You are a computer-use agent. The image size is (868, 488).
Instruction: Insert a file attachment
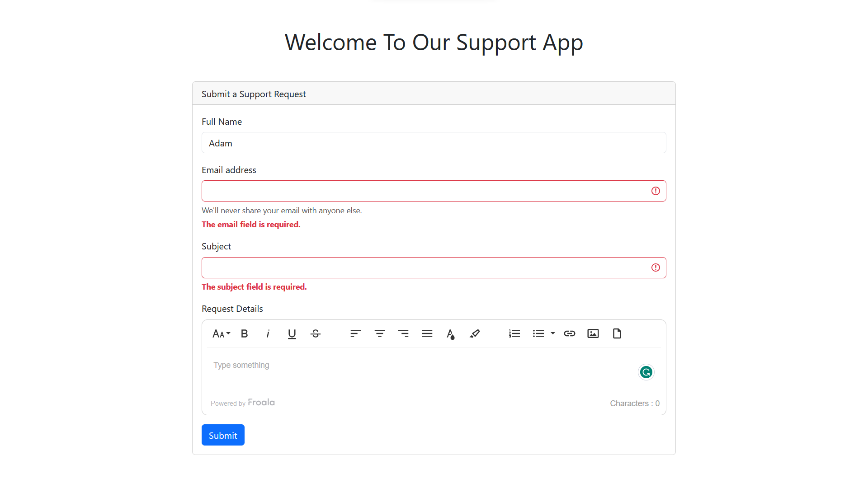tap(617, 333)
